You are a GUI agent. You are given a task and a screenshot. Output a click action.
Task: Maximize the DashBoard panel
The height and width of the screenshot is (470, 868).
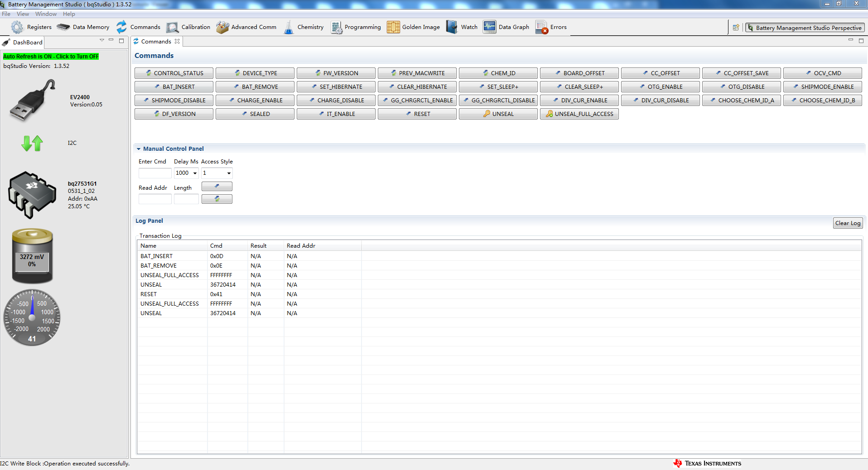coord(121,40)
